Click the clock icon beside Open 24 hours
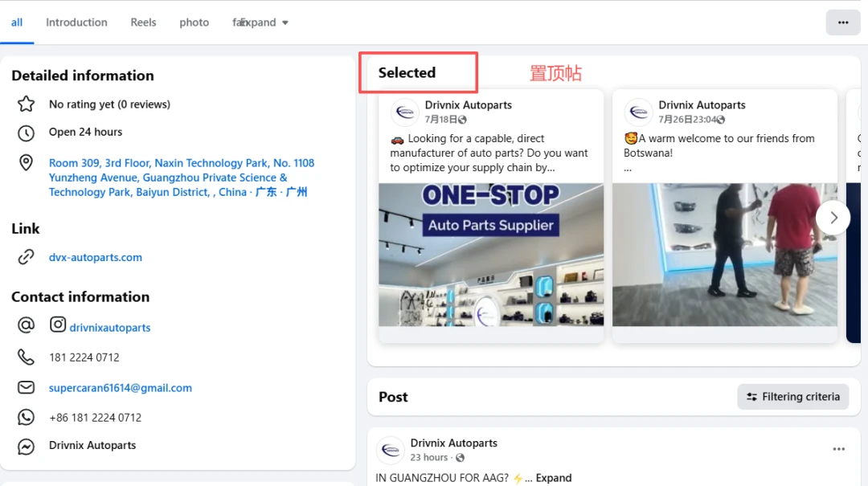 (x=26, y=133)
